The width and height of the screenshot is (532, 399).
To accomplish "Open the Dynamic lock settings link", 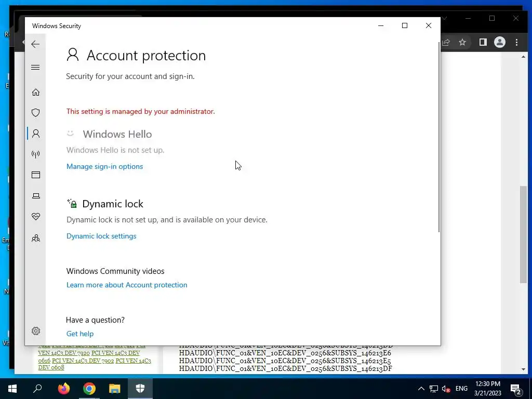I will click(101, 236).
